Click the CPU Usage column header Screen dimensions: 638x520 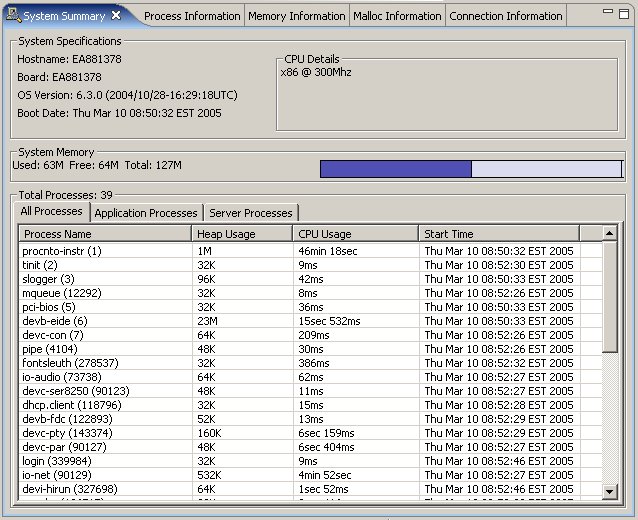(x=355, y=234)
